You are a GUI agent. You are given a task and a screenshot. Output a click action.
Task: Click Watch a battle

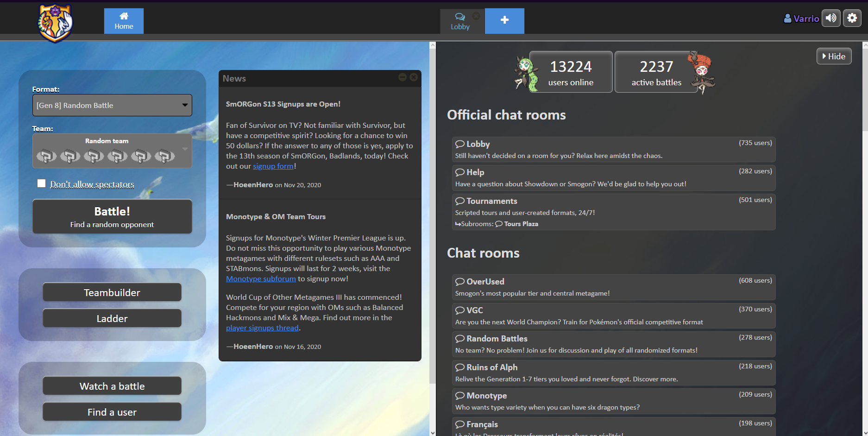(x=112, y=386)
